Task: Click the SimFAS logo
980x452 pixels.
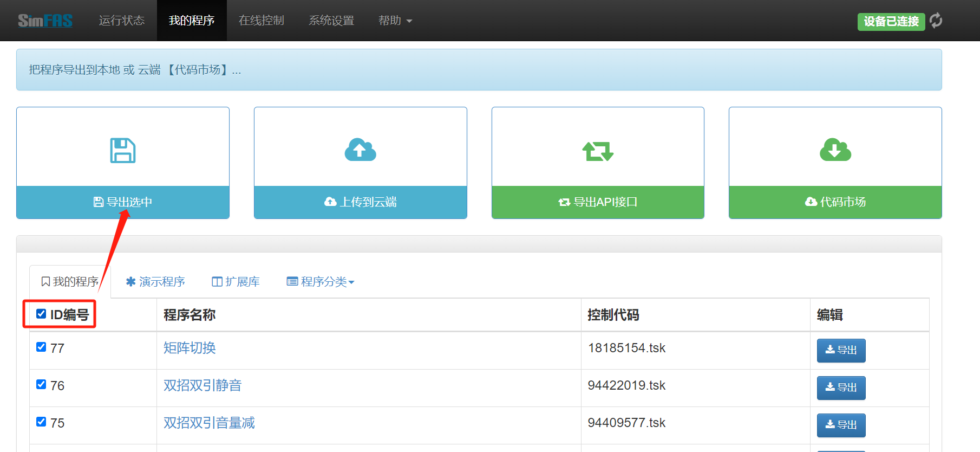Action: [45, 21]
